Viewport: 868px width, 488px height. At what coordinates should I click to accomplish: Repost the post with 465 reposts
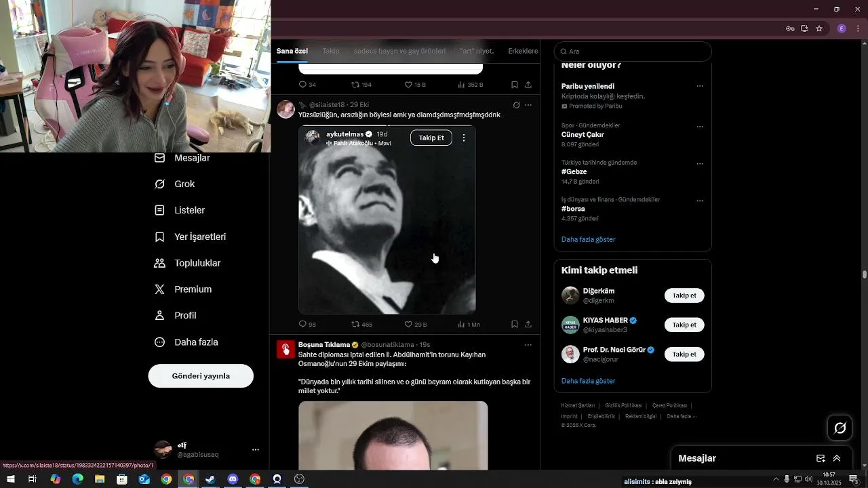point(361,325)
